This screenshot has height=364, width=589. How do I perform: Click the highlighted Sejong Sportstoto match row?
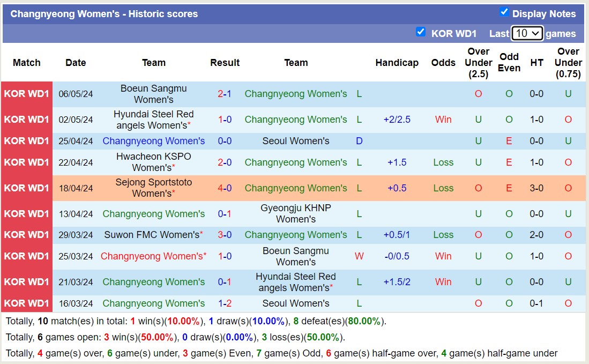(295, 188)
